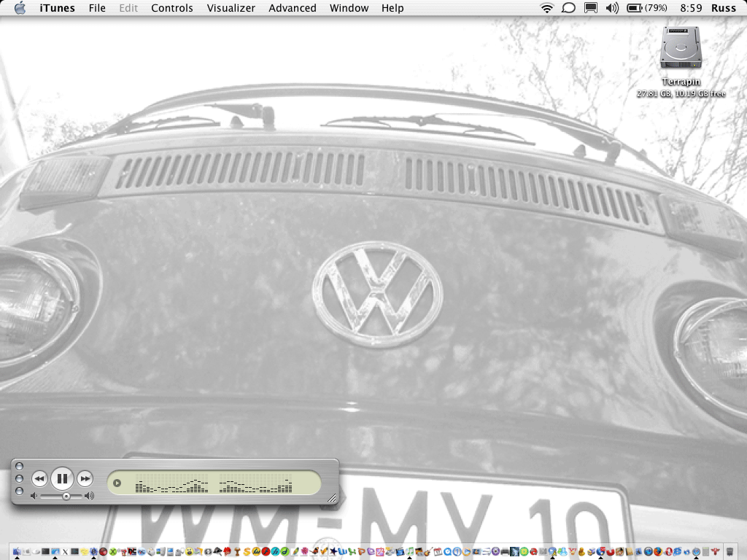The image size is (747, 560).
Task: Click the mini player resize handle
Action: [x=332, y=498]
